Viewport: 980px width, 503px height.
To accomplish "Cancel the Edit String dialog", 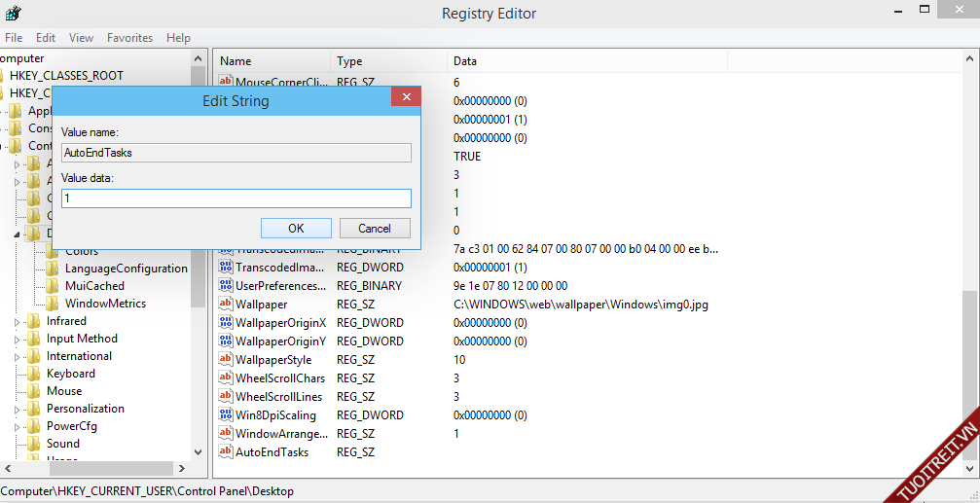I will 375,229.
